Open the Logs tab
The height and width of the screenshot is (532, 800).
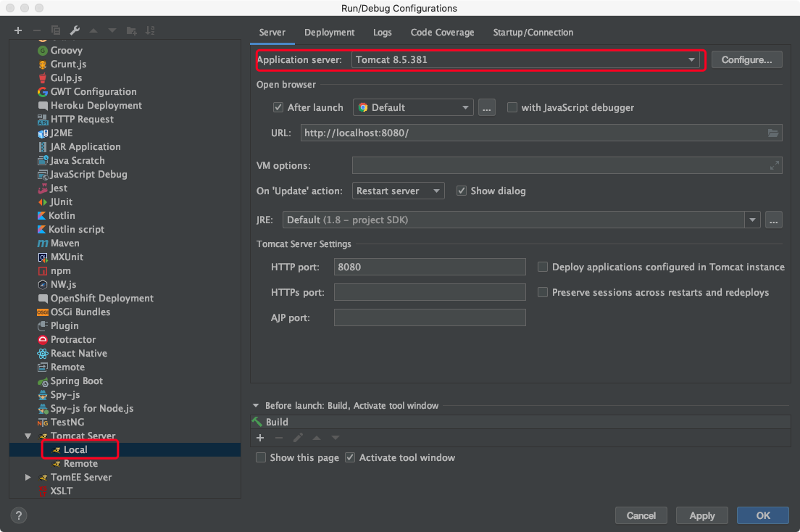[382, 33]
